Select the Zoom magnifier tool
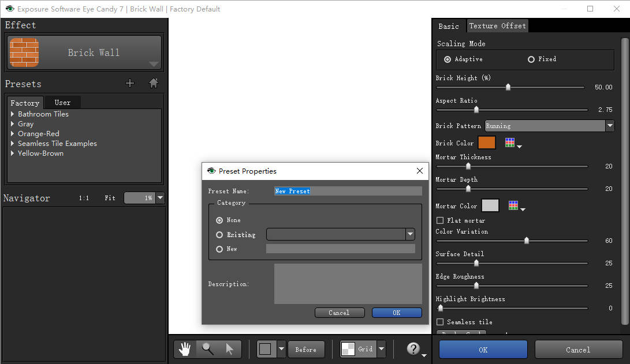The width and height of the screenshot is (630, 364). click(x=207, y=349)
